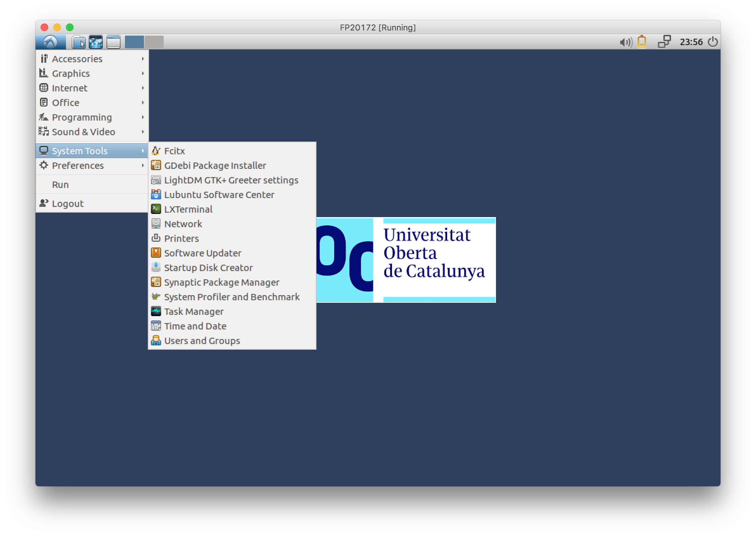This screenshot has height=537, width=756.
Task: Click the power shutdown icon
Action: pyautogui.click(x=713, y=42)
